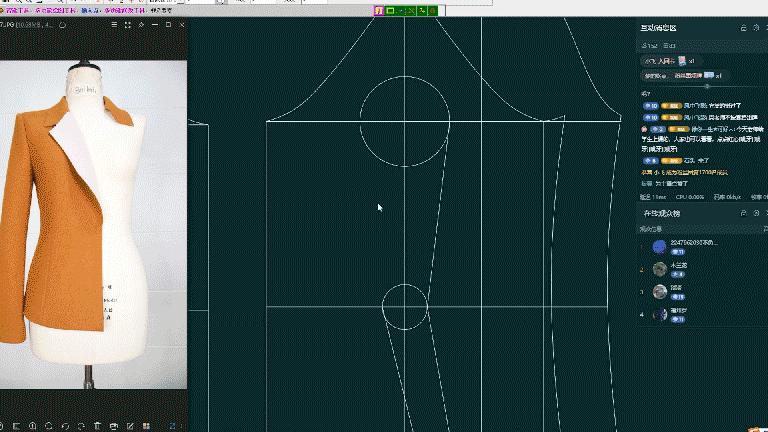Viewport: 768px width, 432px height.
Task: Collapse the 互动消息区 message panel
Action: (757, 28)
